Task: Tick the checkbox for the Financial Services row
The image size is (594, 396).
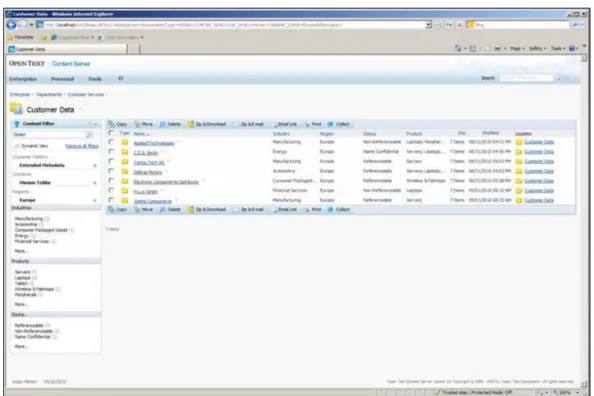Action: pyautogui.click(x=111, y=191)
